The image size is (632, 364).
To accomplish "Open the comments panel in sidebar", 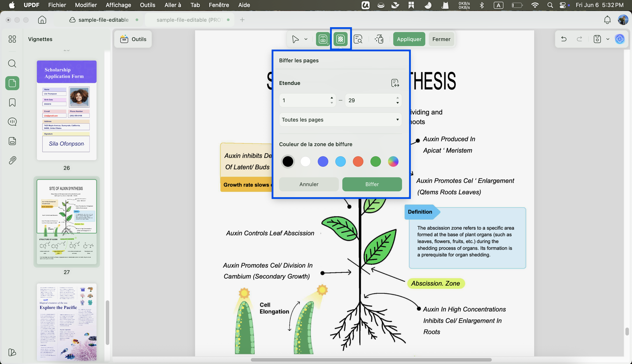I will [x=12, y=122].
